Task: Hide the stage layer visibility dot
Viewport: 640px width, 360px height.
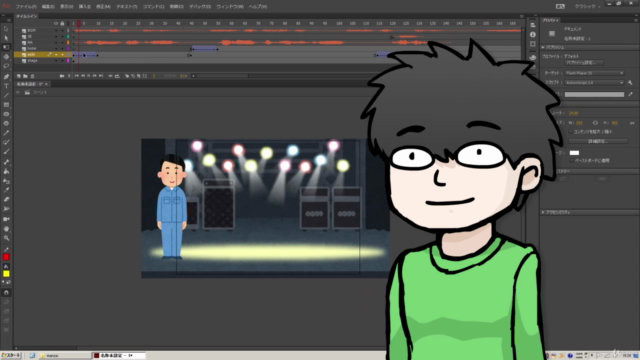Action: (x=56, y=60)
